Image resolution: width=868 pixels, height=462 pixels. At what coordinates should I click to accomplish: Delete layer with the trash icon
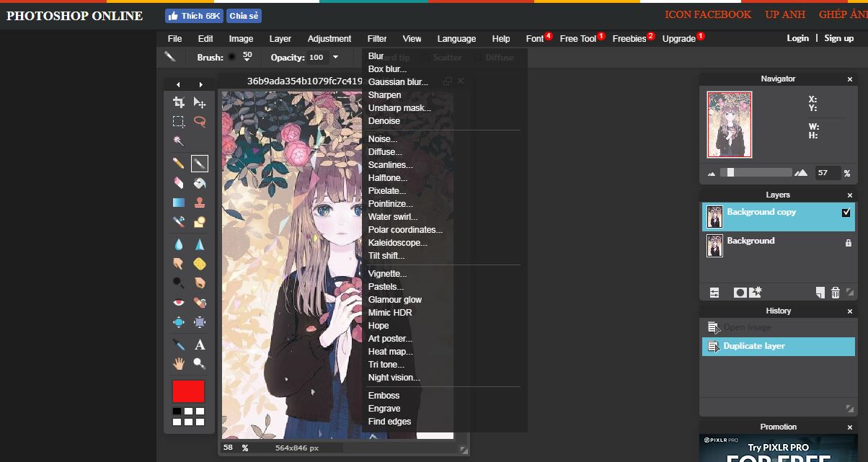pos(836,293)
